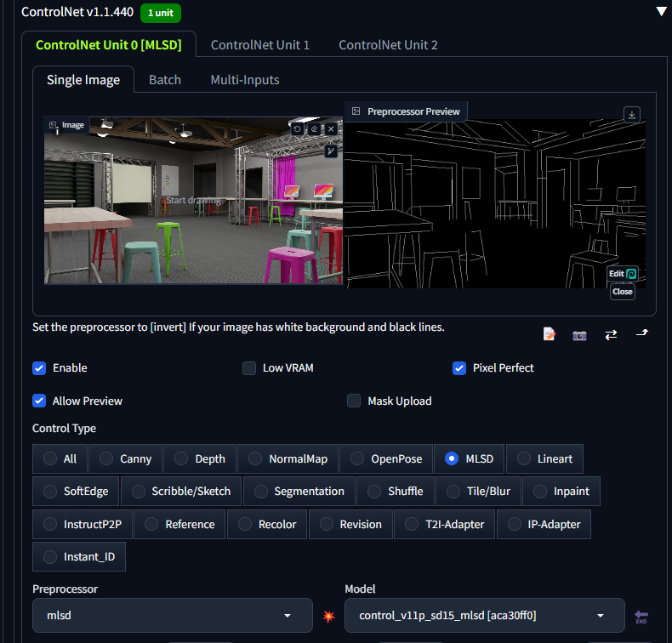
Task: Click the Edit button on the preview
Action: click(x=622, y=274)
